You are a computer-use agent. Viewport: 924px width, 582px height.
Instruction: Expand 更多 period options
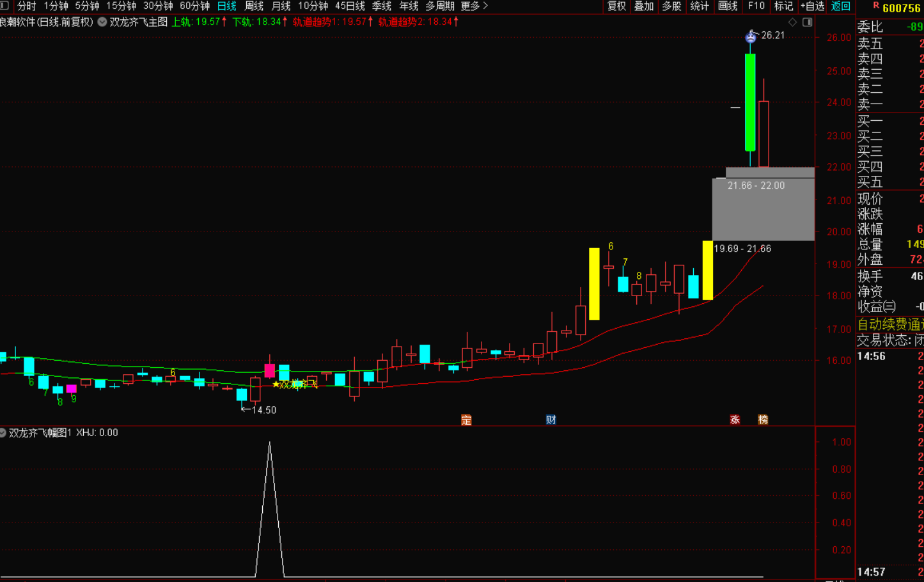474,6
